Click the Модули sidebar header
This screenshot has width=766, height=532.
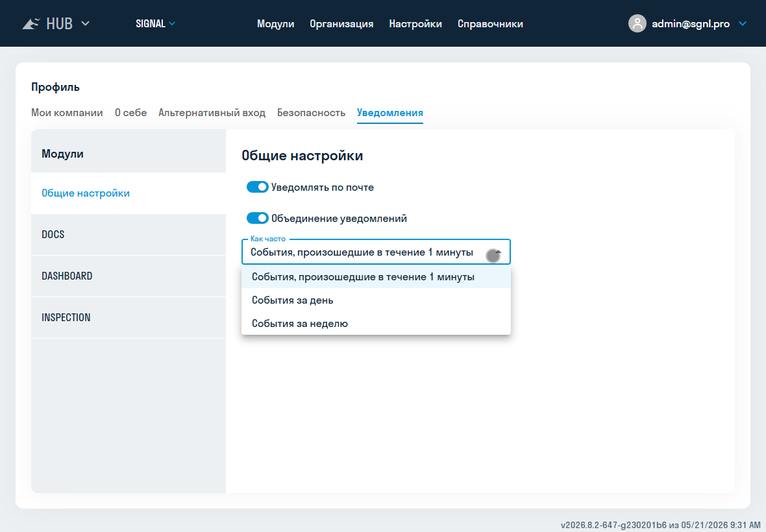point(62,154)
